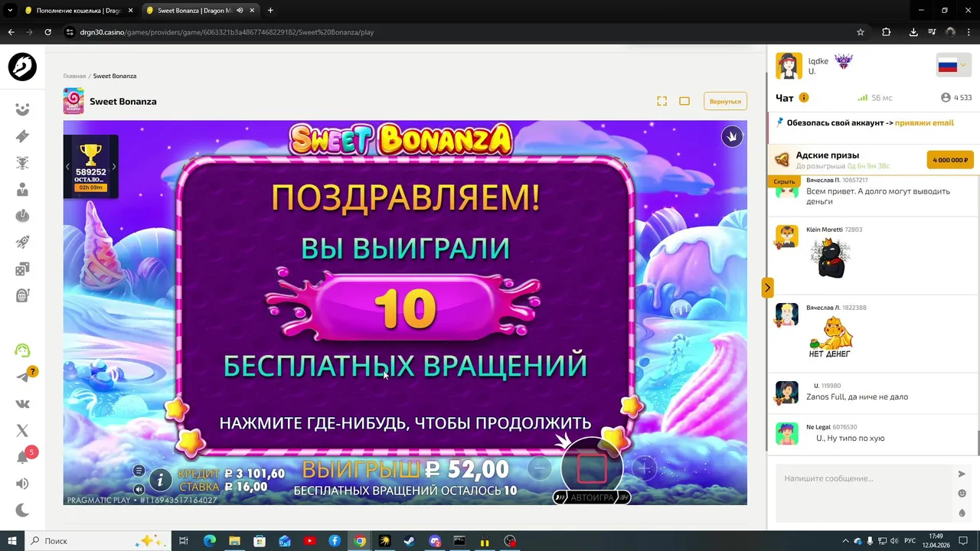Open the VK social link in sidebar

tap(22, 404)
